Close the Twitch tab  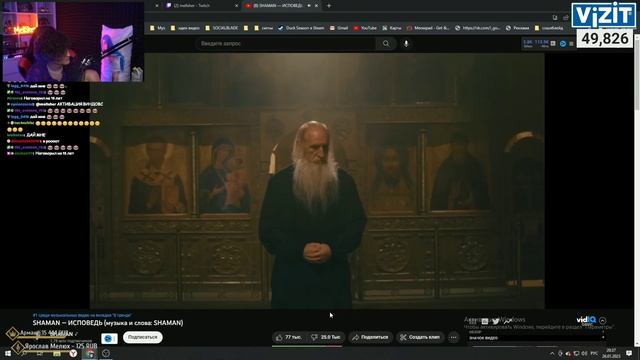[x=237, y=6]
